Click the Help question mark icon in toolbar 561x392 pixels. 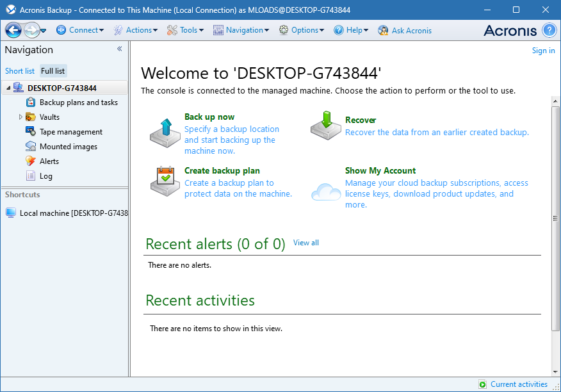339,30
